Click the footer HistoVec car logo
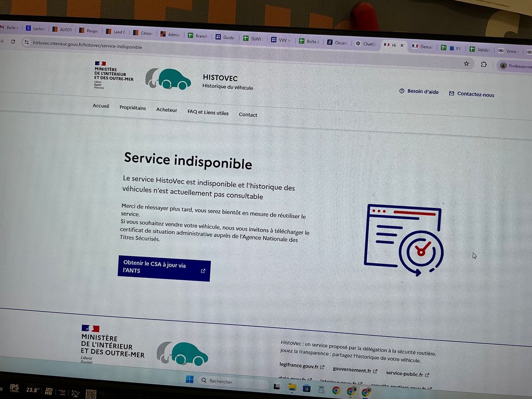This screenshot has width=532, height=399. tap(183, 353)
